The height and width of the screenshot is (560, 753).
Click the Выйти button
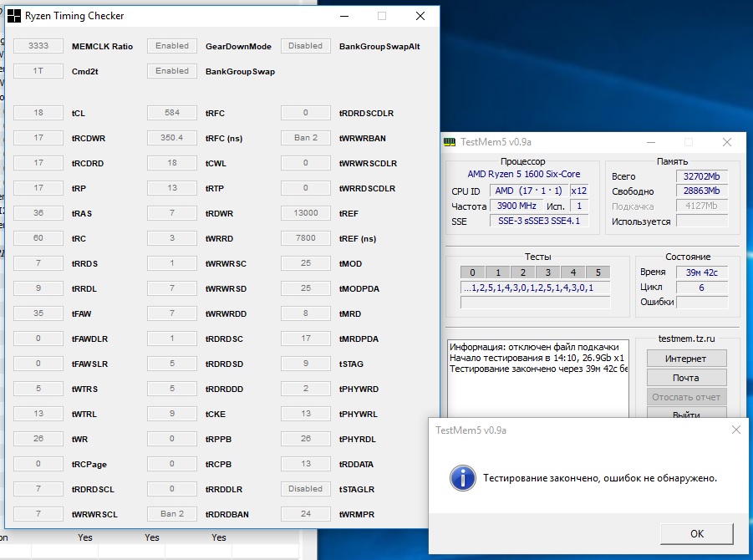click(x=686, y=413)
